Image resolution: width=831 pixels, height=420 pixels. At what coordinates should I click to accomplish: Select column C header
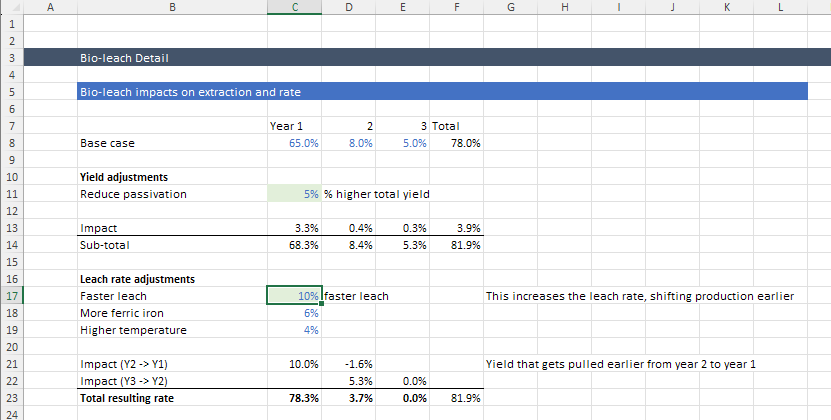[295, 7]
